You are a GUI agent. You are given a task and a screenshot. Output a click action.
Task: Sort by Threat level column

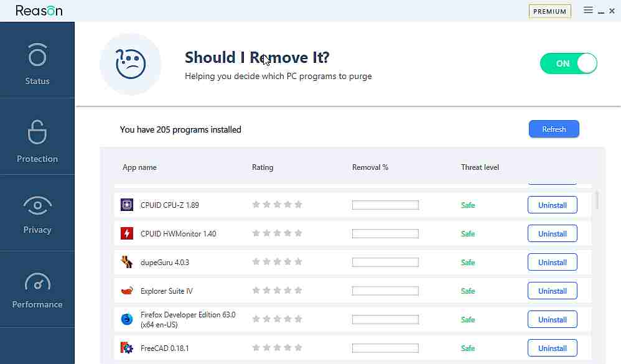click(x=480, y=167)
